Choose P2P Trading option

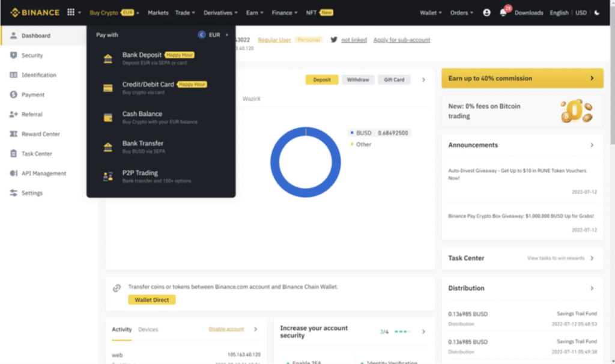coord(161,177)
